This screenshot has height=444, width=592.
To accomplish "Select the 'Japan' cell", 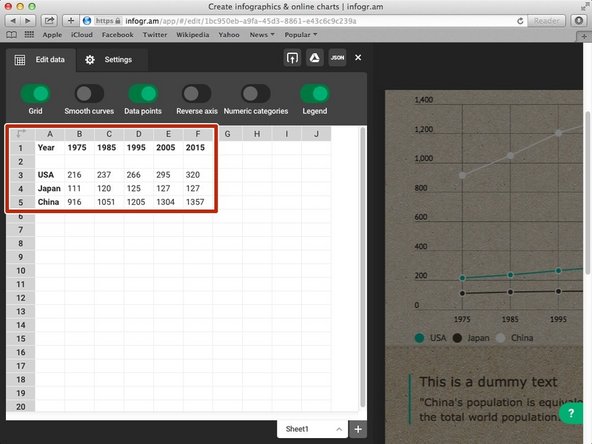I will (x=50, y=188).
